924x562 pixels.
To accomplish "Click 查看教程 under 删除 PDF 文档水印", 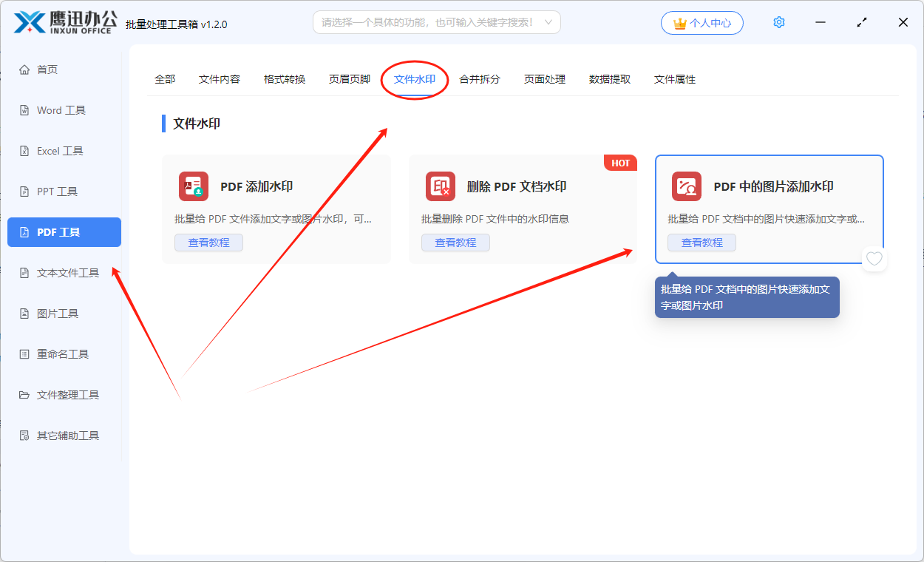I will pyautogui.click(x=455, y=243).
